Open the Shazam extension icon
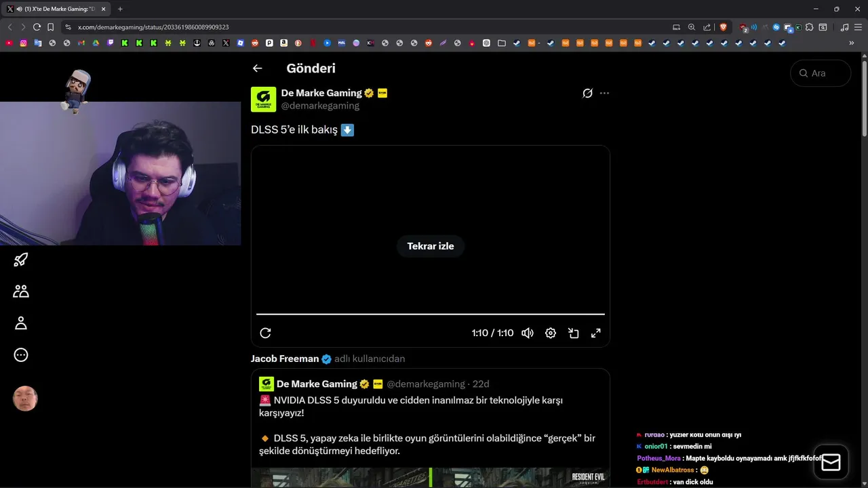 (776, 27)
